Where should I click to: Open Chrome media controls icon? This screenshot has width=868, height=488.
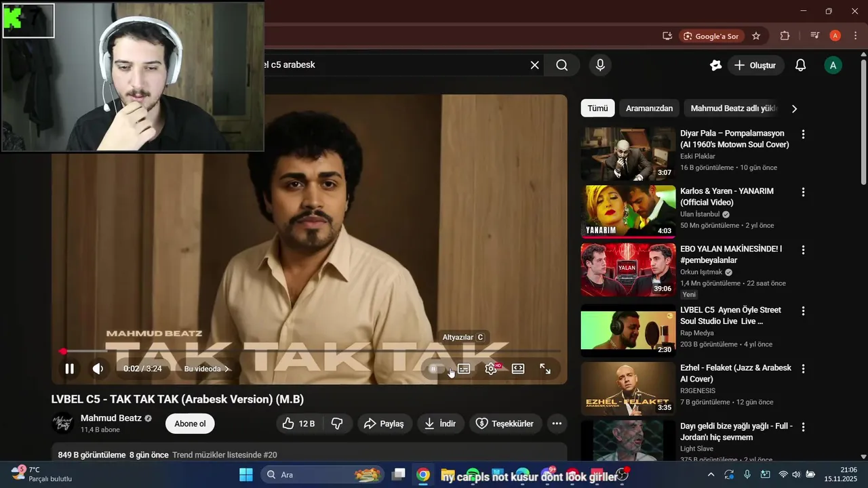tap(815, 36)
